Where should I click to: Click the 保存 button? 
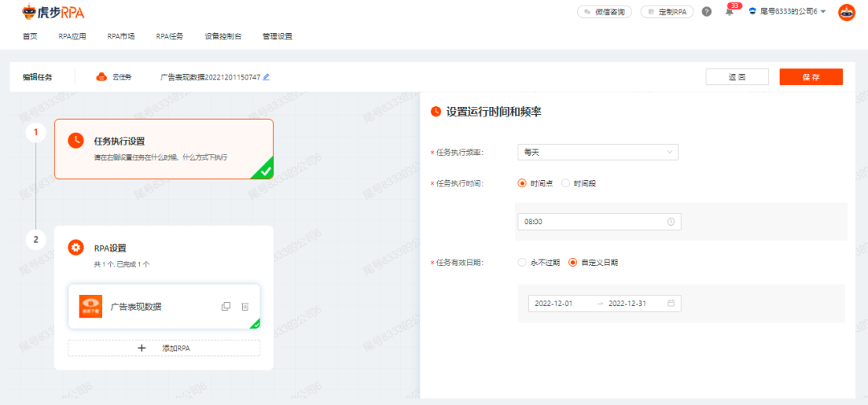point(811,77)
